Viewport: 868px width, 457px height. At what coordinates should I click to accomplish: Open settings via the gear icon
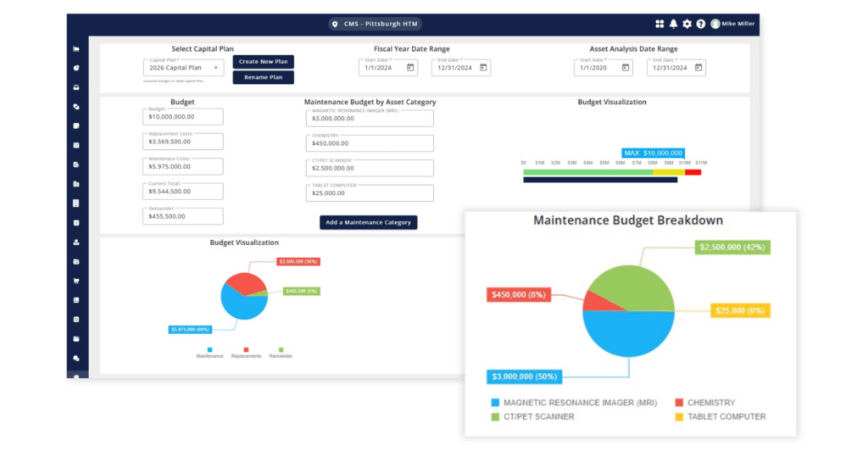(687, 24)
